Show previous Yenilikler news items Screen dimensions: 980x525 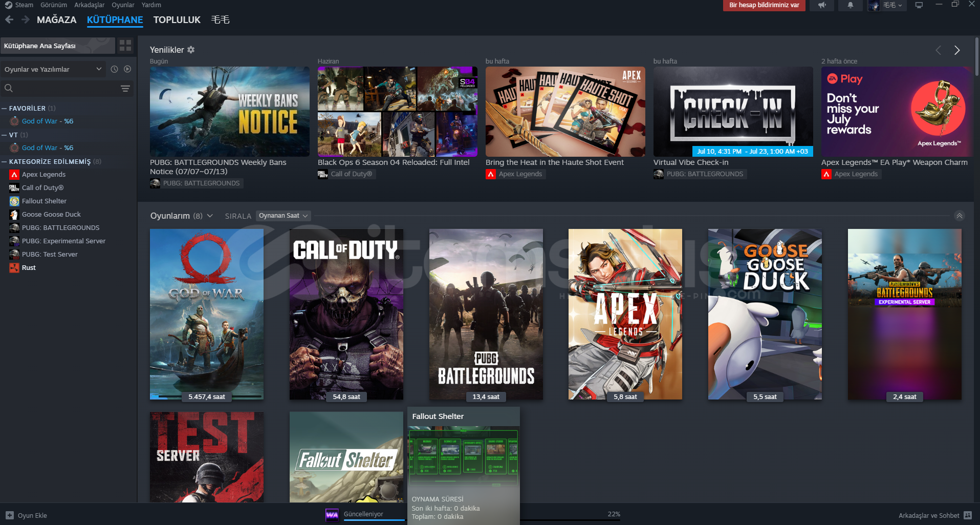[938, 50]
